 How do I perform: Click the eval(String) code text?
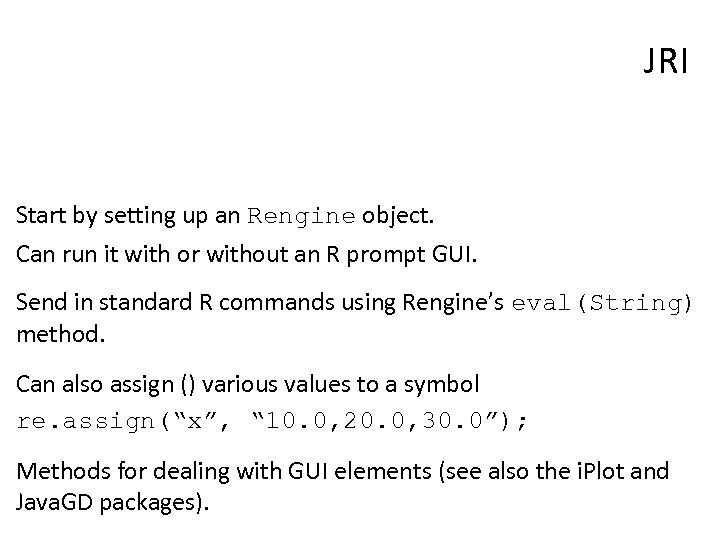(600, 303)
